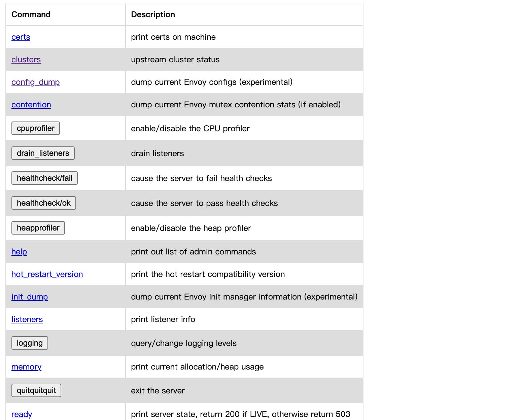Click the logging button
Image resolution: width=523 pixels, height=420 pixels.
(30, 343)
